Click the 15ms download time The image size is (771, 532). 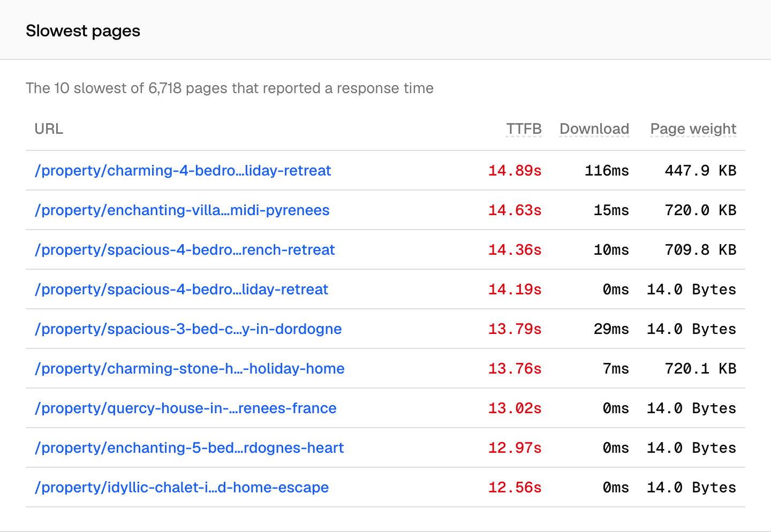coord(611,210)
